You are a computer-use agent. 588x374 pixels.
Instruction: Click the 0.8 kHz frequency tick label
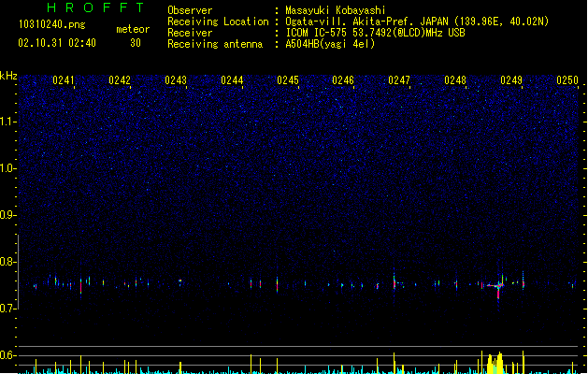point(8,262)
